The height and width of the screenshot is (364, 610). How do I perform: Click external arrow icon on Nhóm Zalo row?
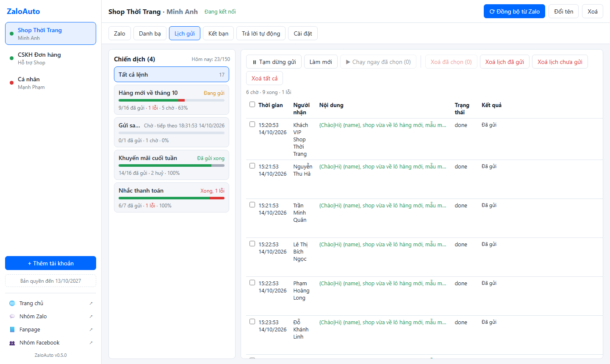pyautogui.click(x=91, y=317)
